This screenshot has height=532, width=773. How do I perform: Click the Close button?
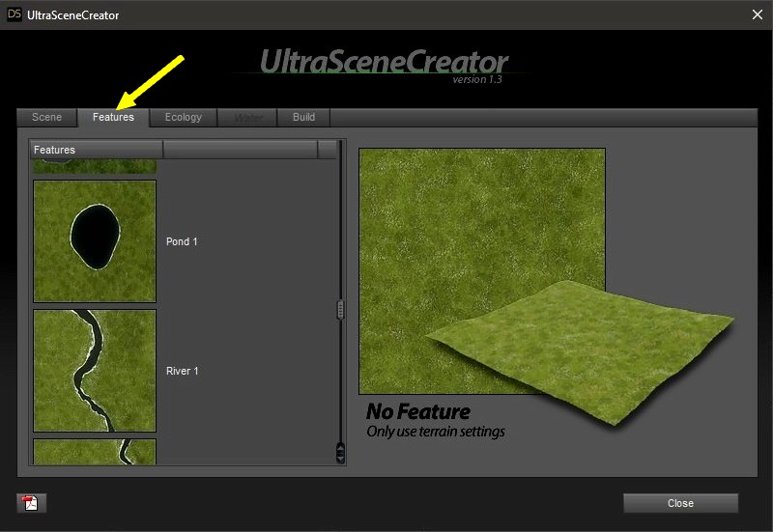click(681, 503)
